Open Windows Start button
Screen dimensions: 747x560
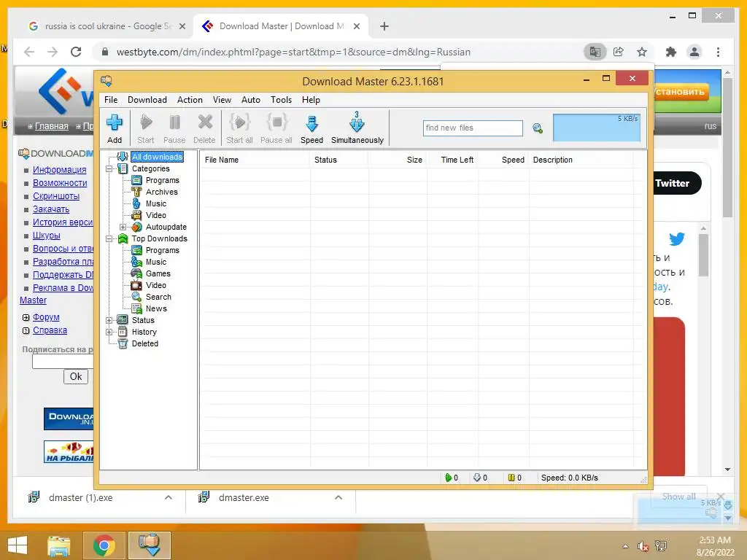(18, 545)
